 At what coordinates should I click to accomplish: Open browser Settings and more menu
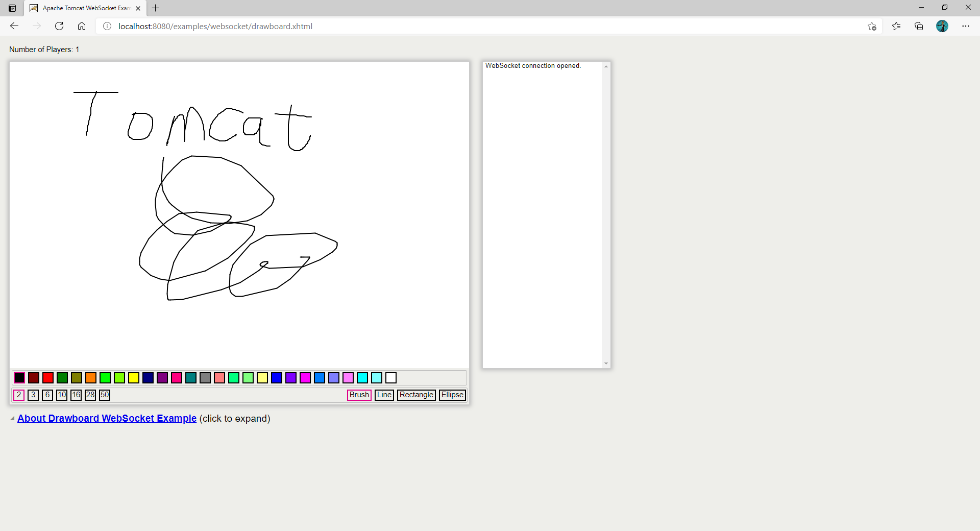pos(966,26)
